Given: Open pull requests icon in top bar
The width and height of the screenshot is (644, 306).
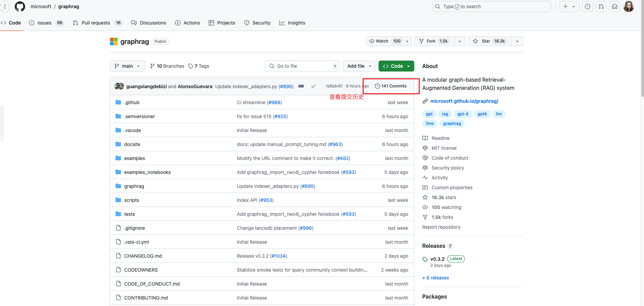Looking at the screenshot, I should 601,6.
